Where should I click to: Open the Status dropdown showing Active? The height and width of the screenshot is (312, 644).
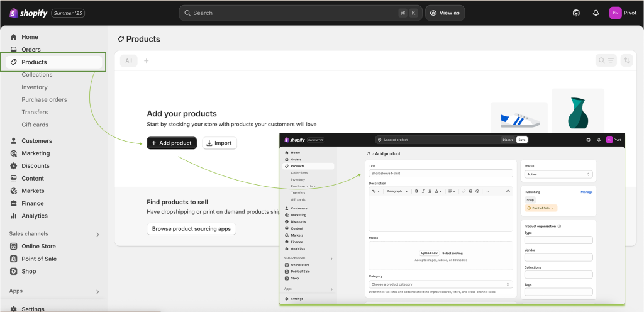[x=558, y=174]
